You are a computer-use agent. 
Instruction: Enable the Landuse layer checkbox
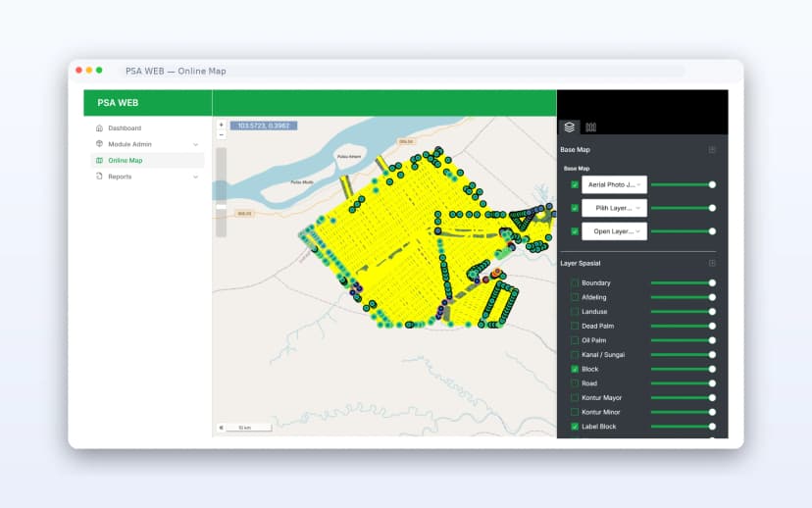click(x=575, y=312)
